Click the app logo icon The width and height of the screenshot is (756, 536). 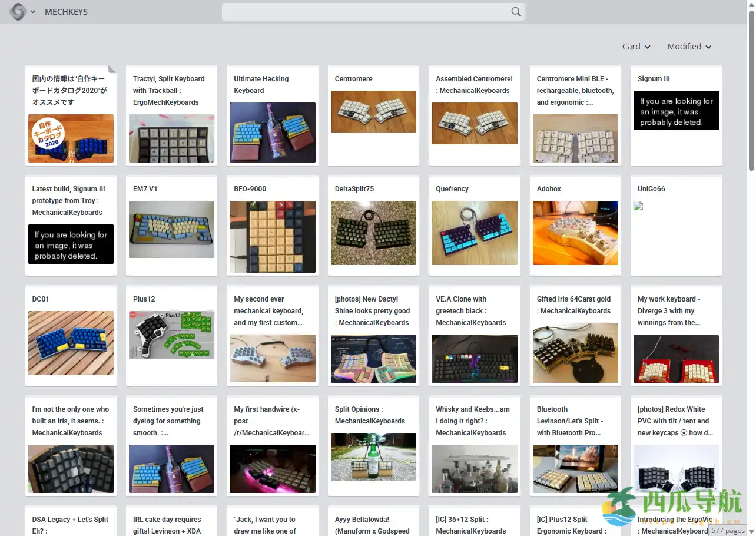click(18, 12)
